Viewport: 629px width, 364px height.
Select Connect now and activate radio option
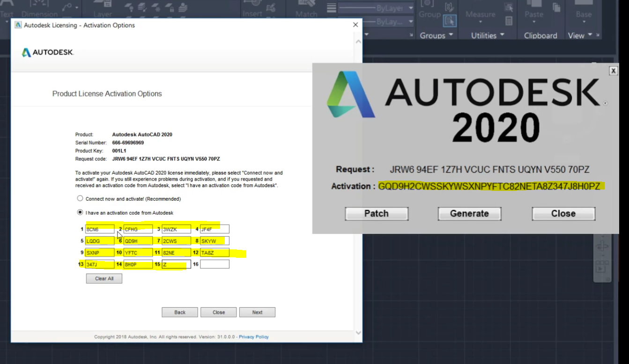click(80, 199)
